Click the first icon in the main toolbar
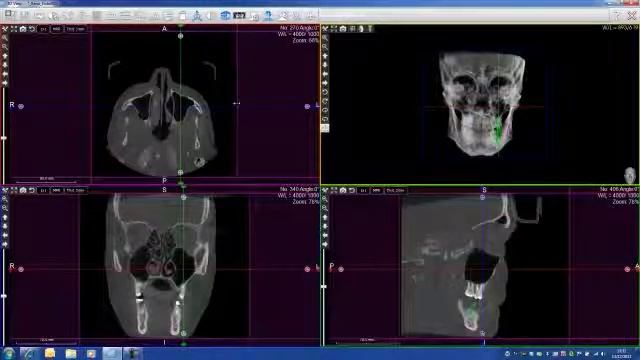The width and height of the screenshot is (640, 360). 10,15
